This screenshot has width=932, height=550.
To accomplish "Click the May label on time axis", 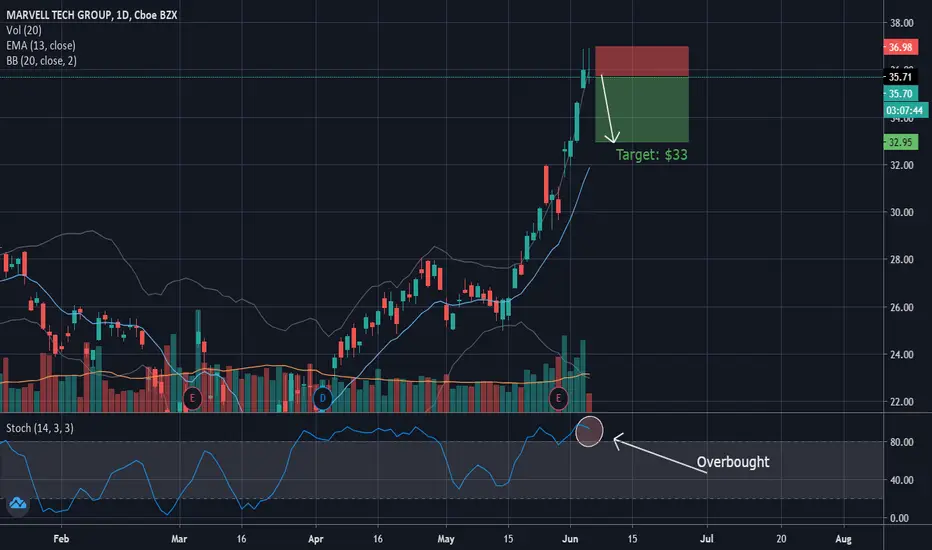I will pyautogui.click(x=446, y=539).
